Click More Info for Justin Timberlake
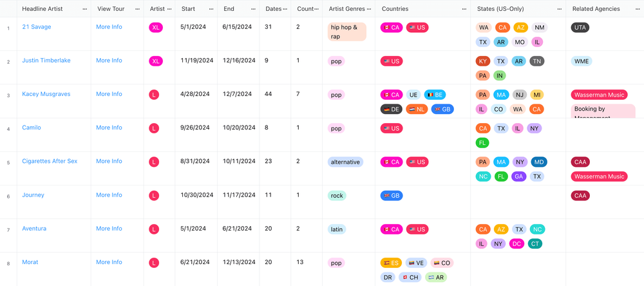Viewport: 644px width, 286px height. pos(109,61)
